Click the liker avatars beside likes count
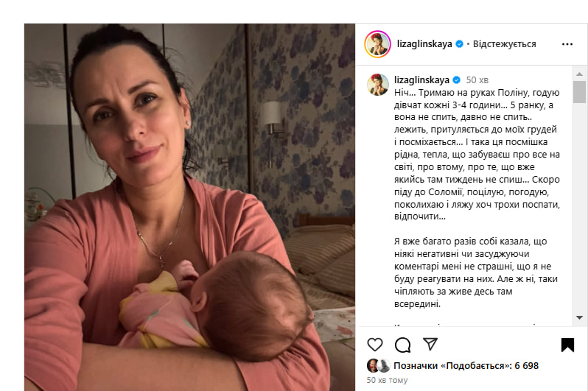Screen dimensions: 588x391 point(379,365)
